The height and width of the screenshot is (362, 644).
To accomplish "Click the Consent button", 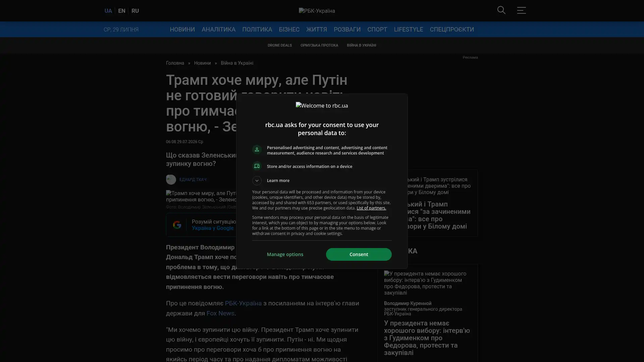I will (x=359, y=254).
